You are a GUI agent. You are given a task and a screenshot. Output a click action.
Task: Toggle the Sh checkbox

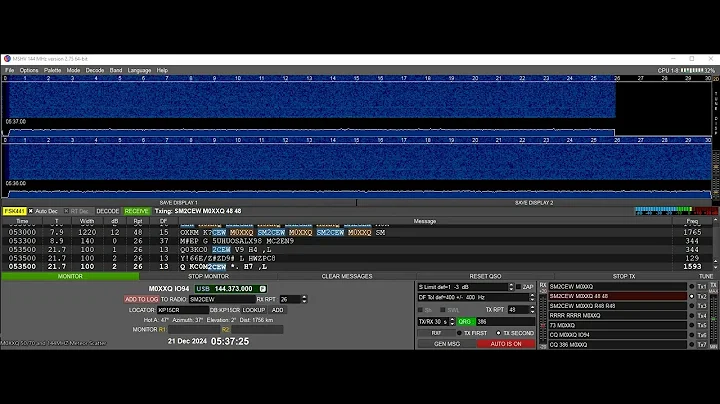[420, 310]
